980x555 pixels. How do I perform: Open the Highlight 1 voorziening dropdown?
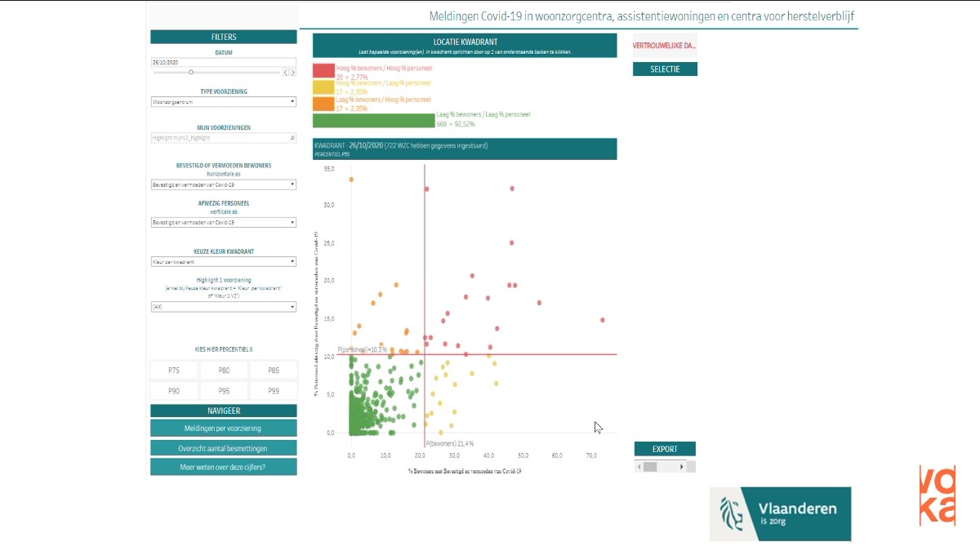click(223, 307)
